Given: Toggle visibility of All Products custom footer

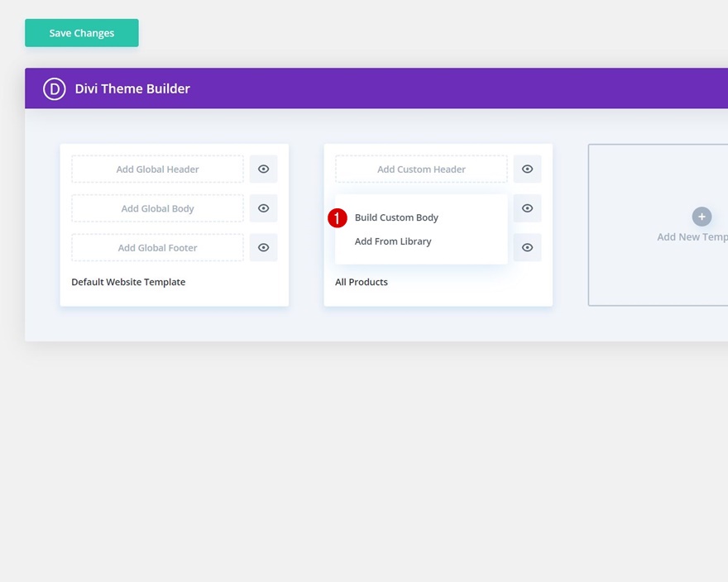Looking at the screenshot, I should (527, 247).
